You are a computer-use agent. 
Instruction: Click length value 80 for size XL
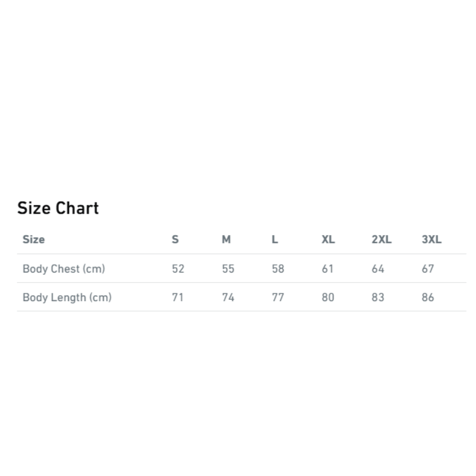(x=328, y=297)
